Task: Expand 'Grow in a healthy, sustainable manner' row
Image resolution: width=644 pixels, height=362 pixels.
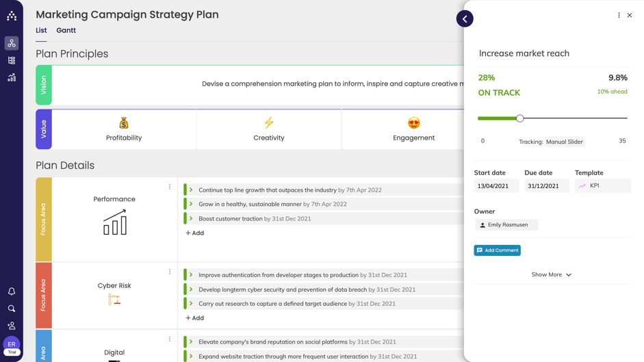Action: pyautogui.click(x=192, y=204)
